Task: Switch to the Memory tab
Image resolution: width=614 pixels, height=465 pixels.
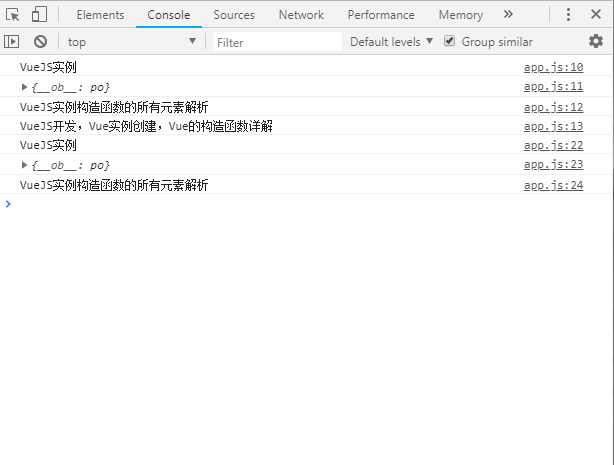Action: pyautogui.click(x=461, y=15)
